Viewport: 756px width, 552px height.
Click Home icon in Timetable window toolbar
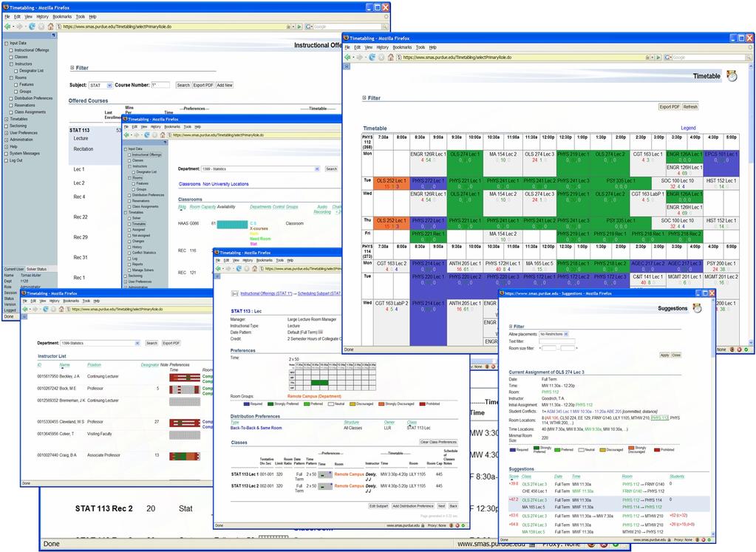[390, 57]
